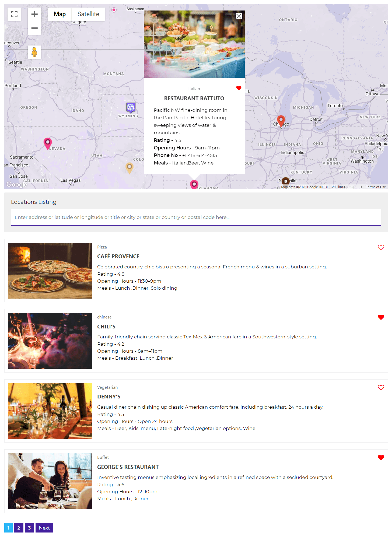
Task: Switch to Satellite view tab
Action: pyautogui.click(x=88, y=14)
